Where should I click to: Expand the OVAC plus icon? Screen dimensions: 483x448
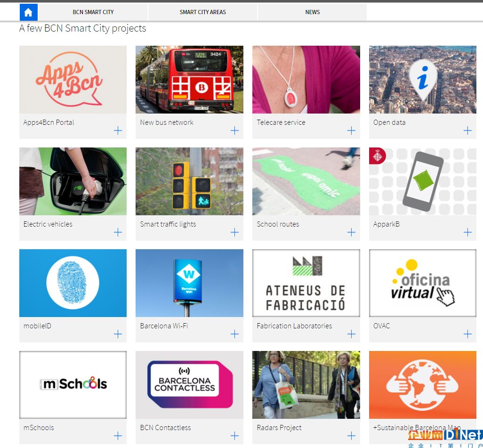coord(467,334)
